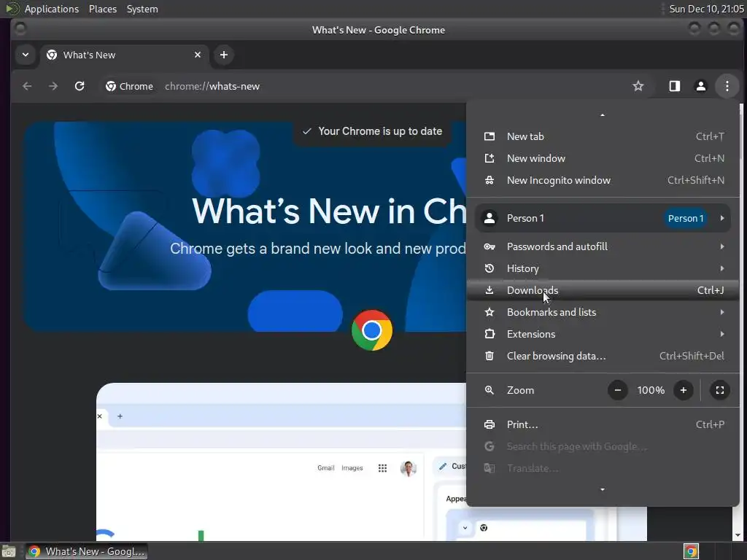
Task: Click the 100% zoom value
Action: coord(651,391)
